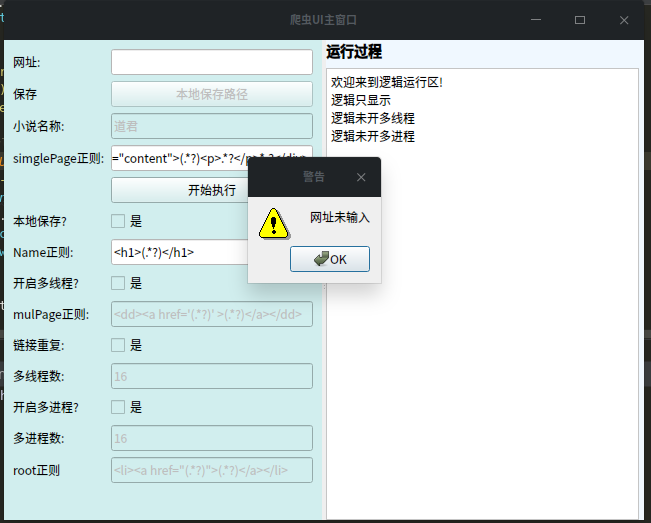Viewport: 651px width, 523px height.
Task: Toggle the 链接重复 checkbox
Action: point(118,345)
